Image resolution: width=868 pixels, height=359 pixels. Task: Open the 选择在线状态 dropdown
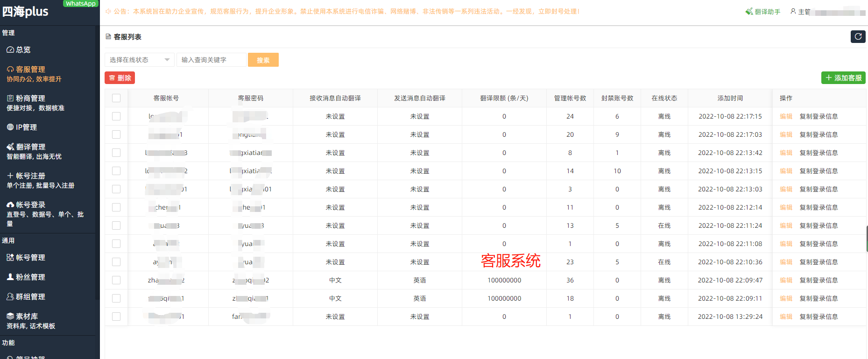140,60
